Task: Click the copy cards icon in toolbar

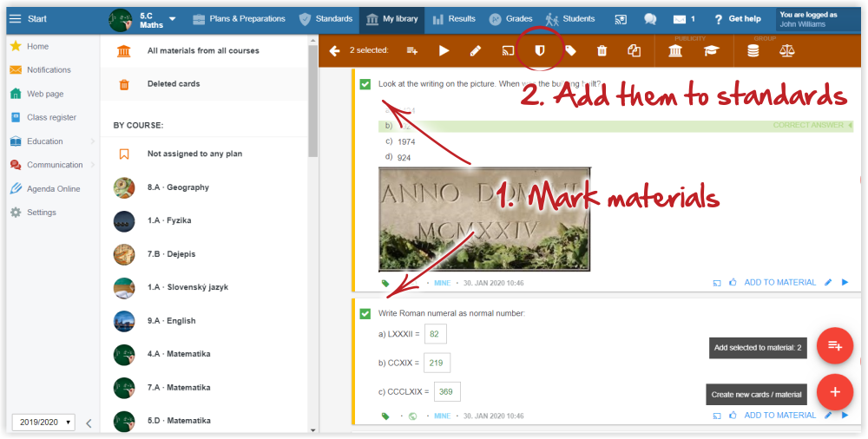Action: coord(634,51)
